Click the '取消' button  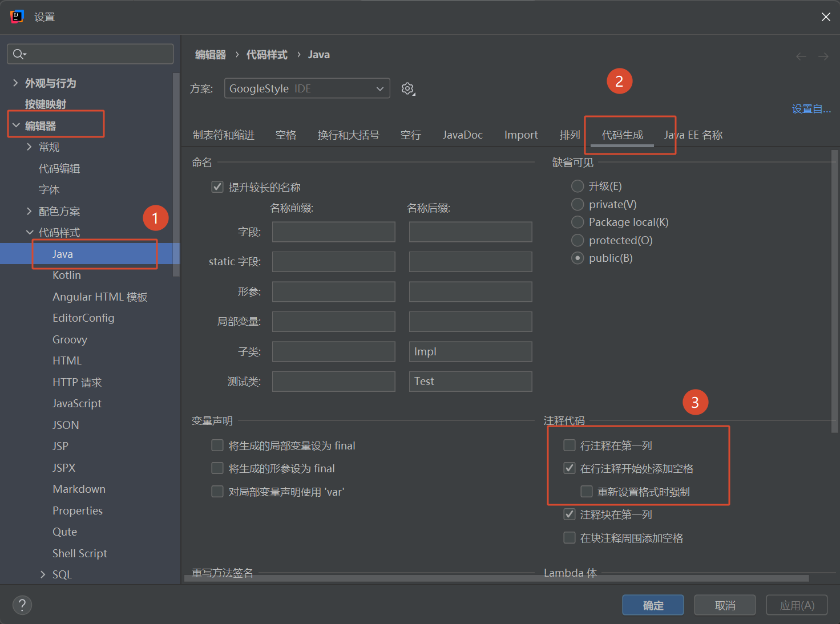[725, 605]
